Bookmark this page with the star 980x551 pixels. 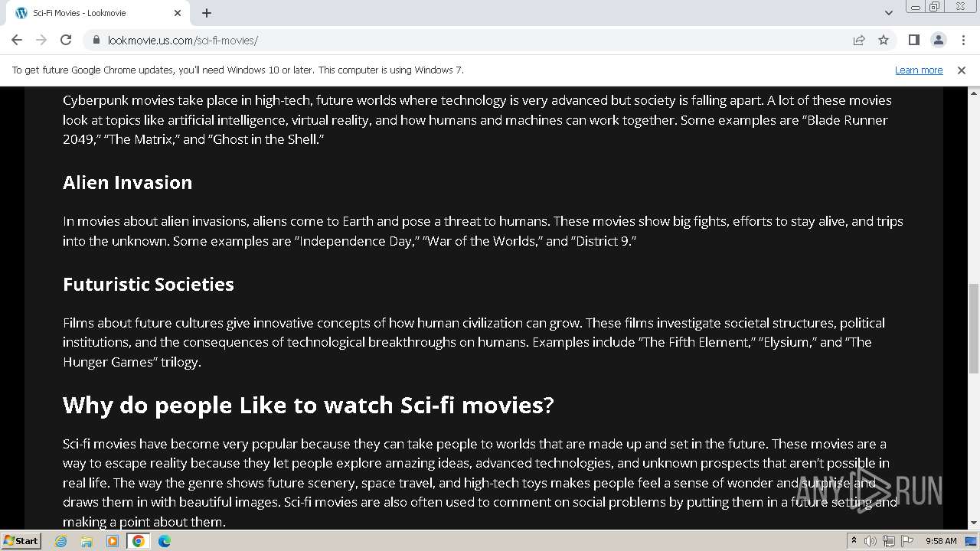click(884, 40)
